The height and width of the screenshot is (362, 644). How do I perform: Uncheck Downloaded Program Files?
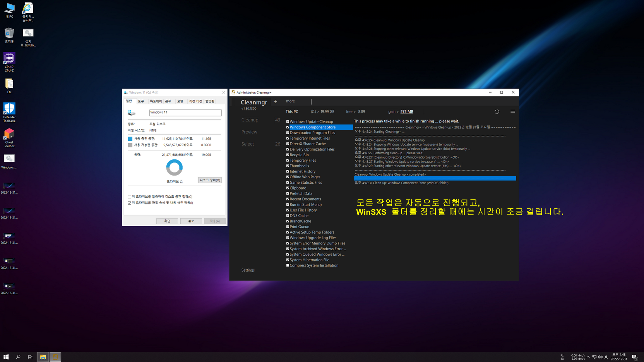288,133
